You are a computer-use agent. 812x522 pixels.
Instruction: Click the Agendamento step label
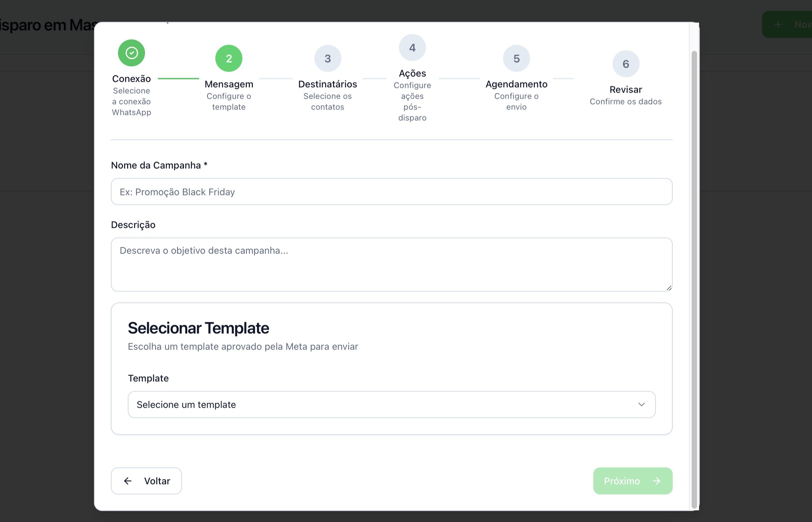tap(516, 84)
